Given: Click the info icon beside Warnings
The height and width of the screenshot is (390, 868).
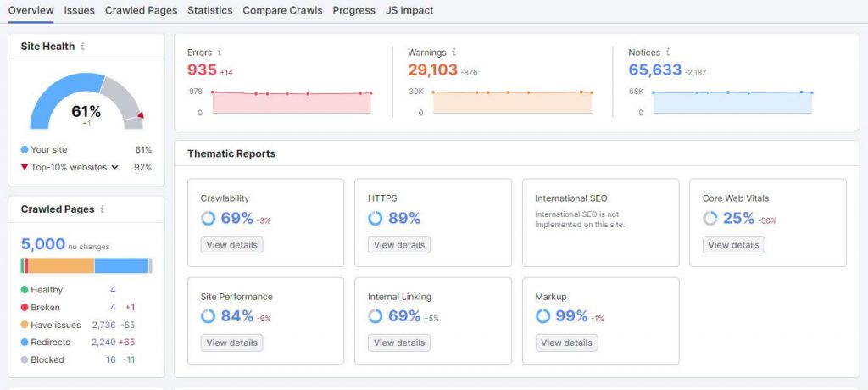Looking at the screenshot, I should pos(453,53).
